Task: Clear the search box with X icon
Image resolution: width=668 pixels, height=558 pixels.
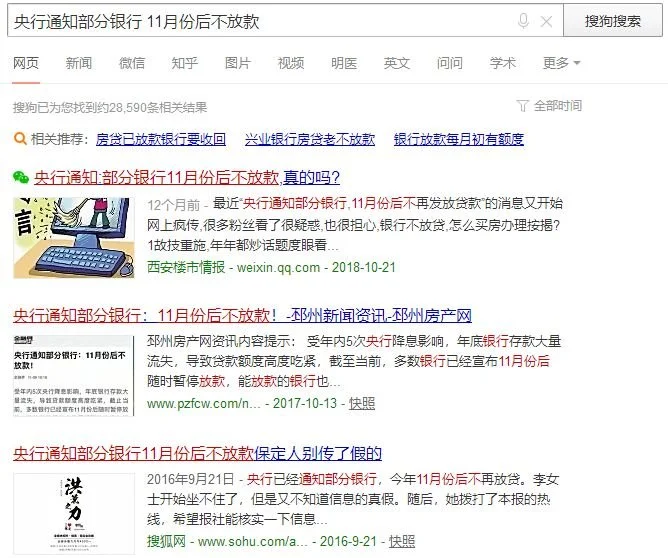Action: click(x=546, y=21)
